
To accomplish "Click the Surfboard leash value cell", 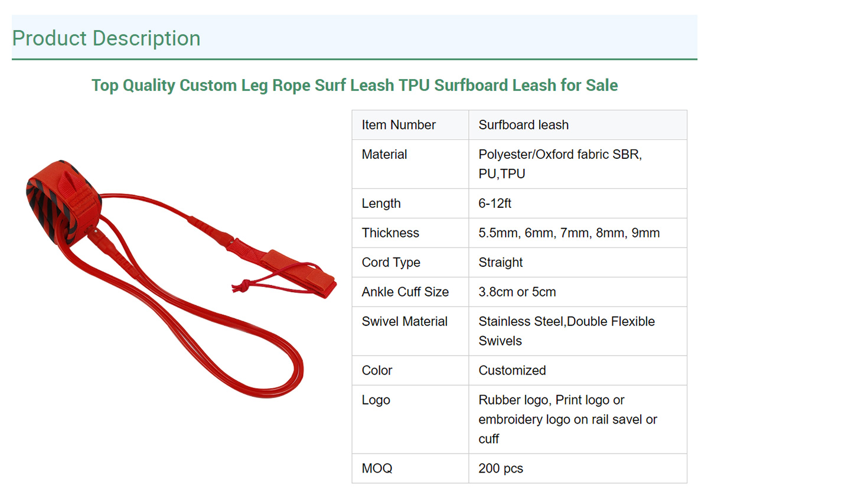I will 523,125.
